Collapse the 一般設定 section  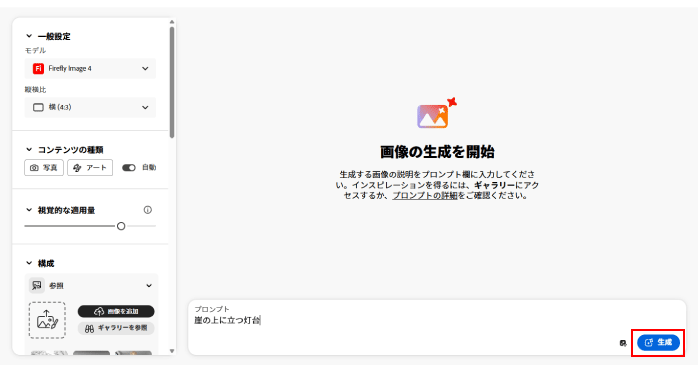click(x=29, y=36)
